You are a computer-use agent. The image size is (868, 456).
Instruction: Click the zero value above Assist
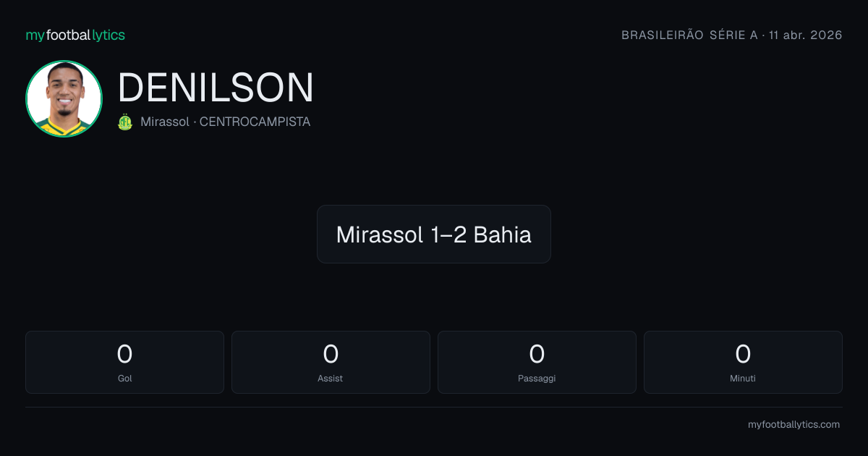point(331,354)
